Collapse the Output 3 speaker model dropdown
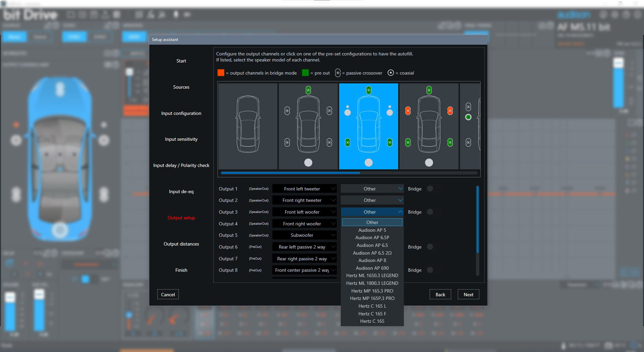Viewport: 644px width, 352px height. (372, 212)
